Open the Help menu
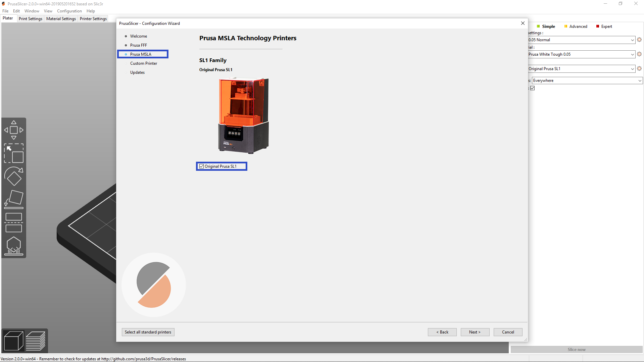This screenshot has width=644, height=362. click(91, 11)
